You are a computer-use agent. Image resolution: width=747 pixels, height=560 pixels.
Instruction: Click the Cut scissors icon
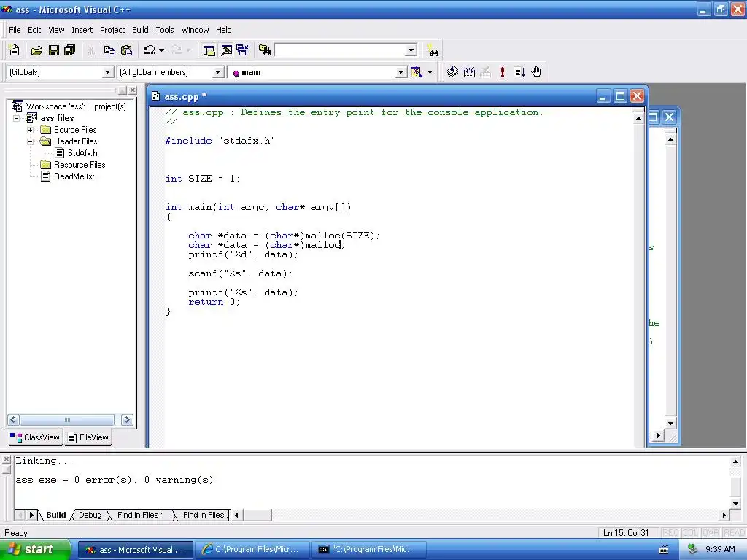coord(91,50)
